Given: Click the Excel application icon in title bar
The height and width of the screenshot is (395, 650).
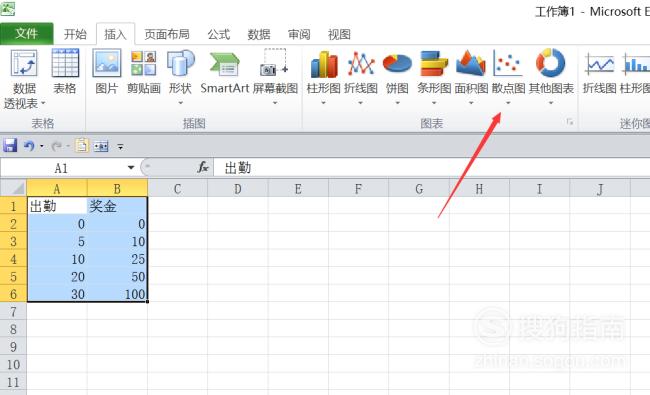Looking at the screenshot, I should pos(7,8).
